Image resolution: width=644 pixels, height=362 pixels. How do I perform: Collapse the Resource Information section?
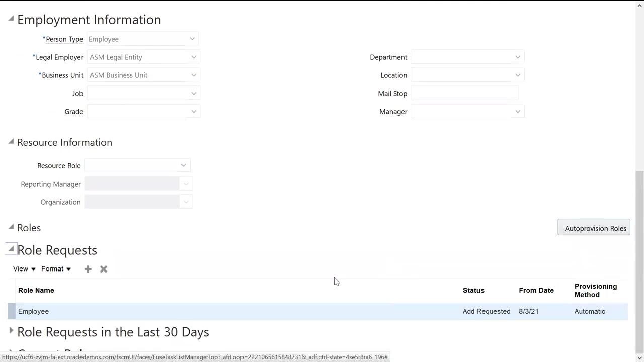(11, 142)
